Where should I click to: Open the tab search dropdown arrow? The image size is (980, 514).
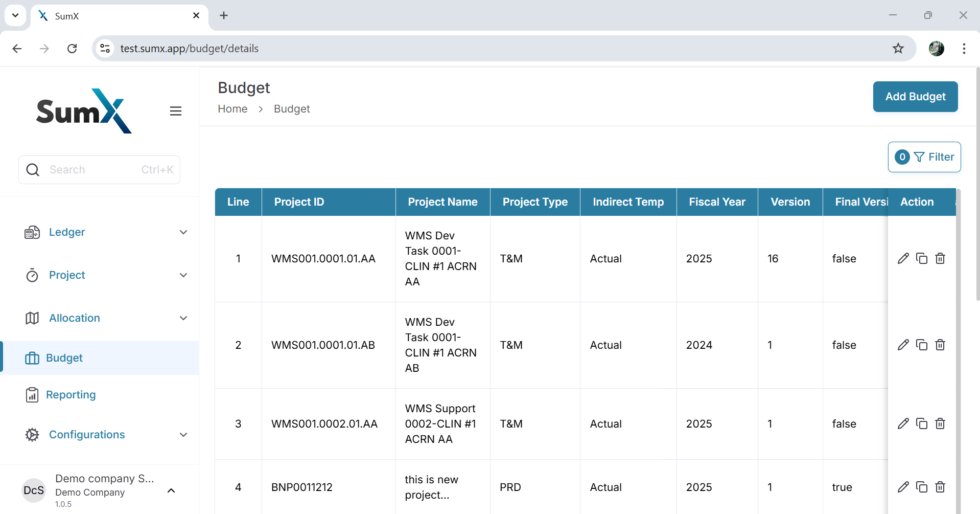click(x=15, y=15)
